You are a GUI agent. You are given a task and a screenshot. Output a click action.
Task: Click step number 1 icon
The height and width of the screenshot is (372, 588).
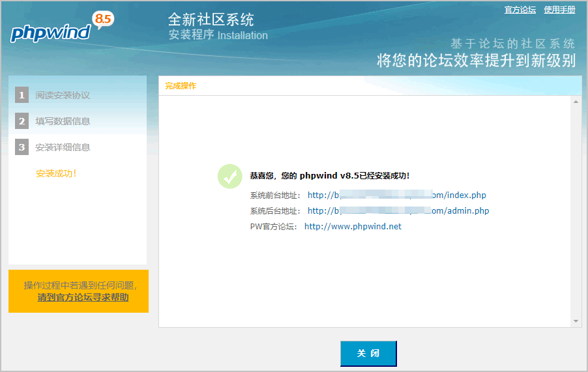coord(22,95)
